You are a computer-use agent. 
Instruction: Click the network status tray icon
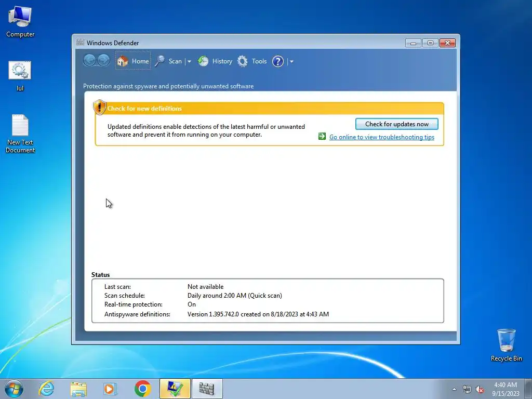click(467, 390)
